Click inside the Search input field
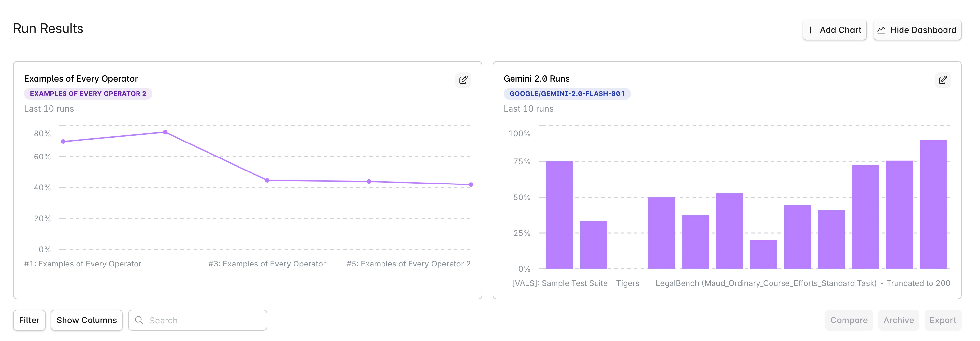The image size is (980, 341). pos(198,320)
